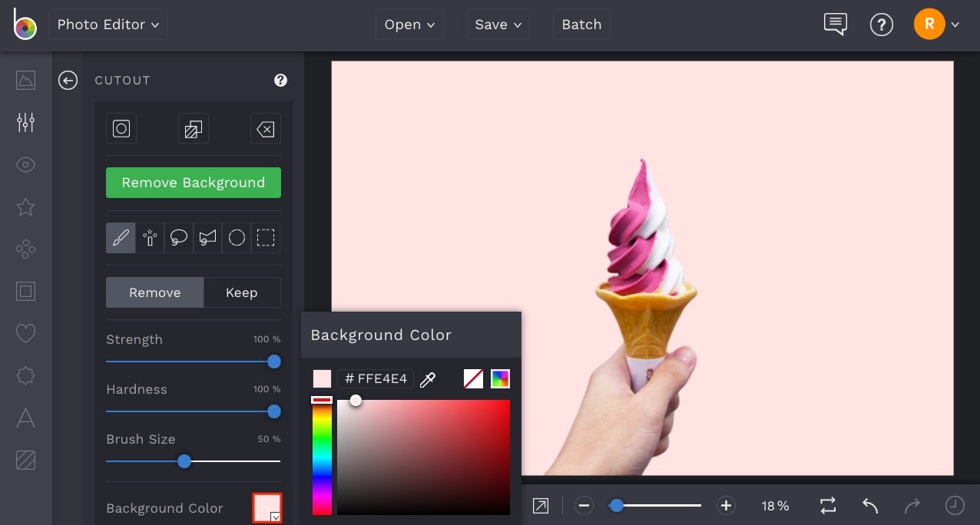Pick a color with the eyedropper tool
This screenshot has height=525, width=980.
coord(428,378)
